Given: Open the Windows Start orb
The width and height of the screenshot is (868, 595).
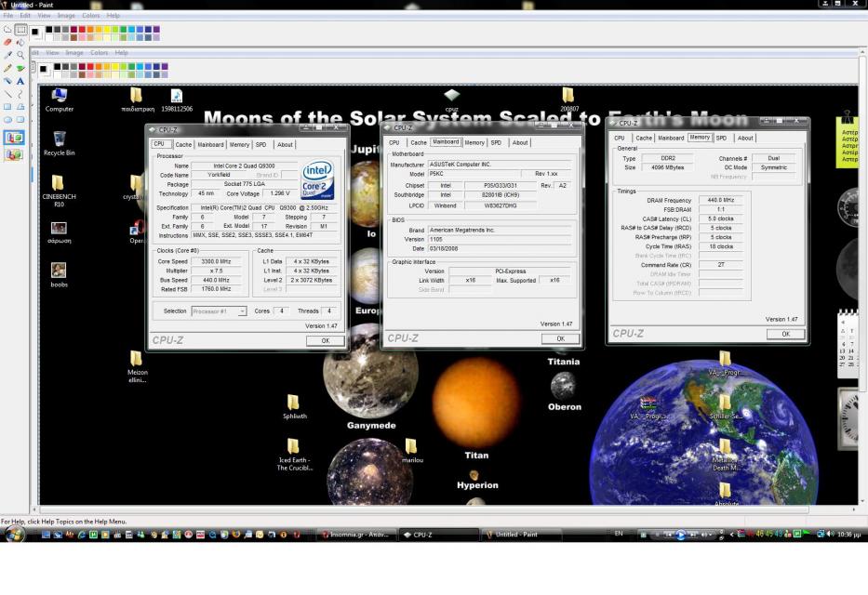Looking at the screenshot, I should pyautogui.click(x=14, y=535).
